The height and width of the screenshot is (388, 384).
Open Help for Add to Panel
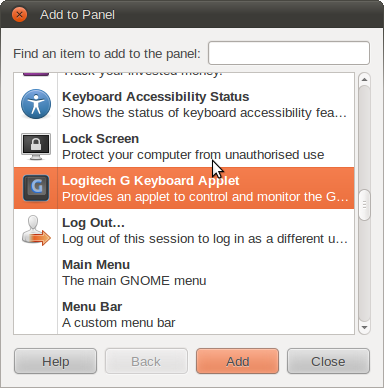pos(55,361)
